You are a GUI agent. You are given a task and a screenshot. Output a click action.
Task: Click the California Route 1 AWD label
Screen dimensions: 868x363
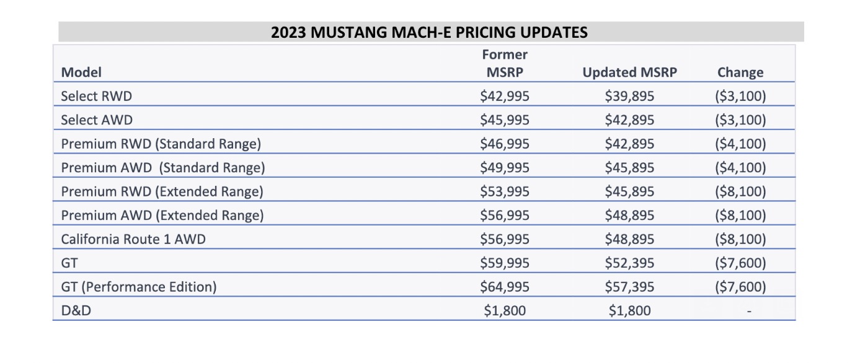[133, 239]
